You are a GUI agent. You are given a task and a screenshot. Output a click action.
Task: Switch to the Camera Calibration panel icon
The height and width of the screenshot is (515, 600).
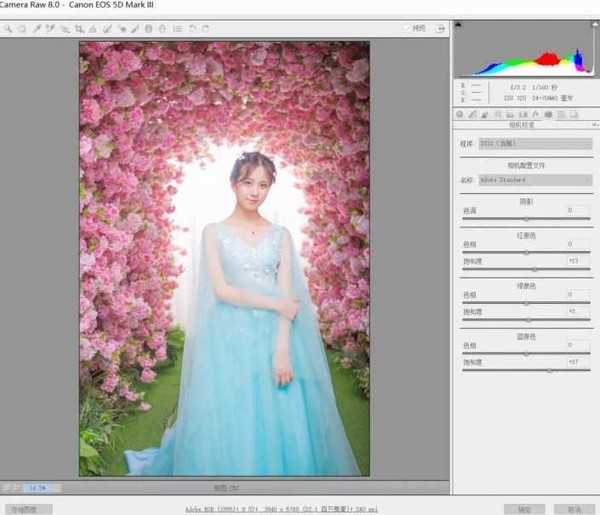tap(549, 114)
